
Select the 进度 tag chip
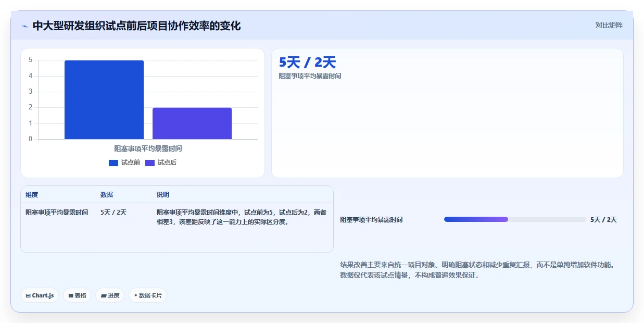tap(110, 295)
